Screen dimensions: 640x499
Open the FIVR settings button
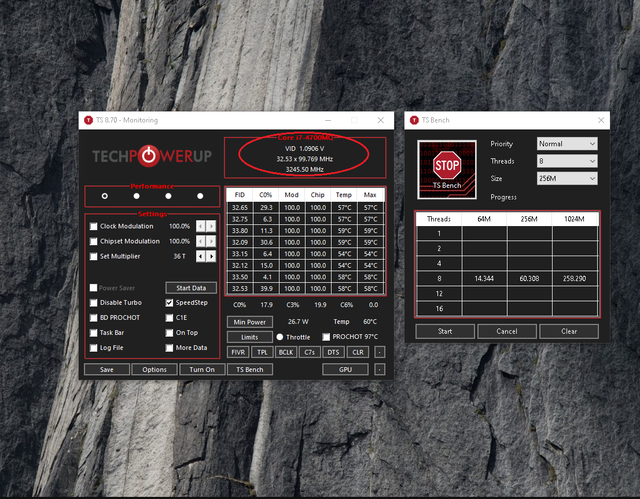tap(238, 352)
